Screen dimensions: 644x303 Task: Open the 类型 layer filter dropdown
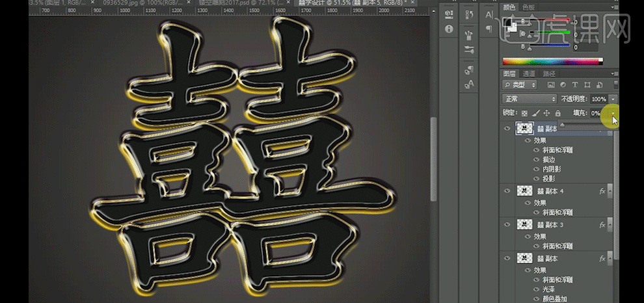tap(520, 85)
